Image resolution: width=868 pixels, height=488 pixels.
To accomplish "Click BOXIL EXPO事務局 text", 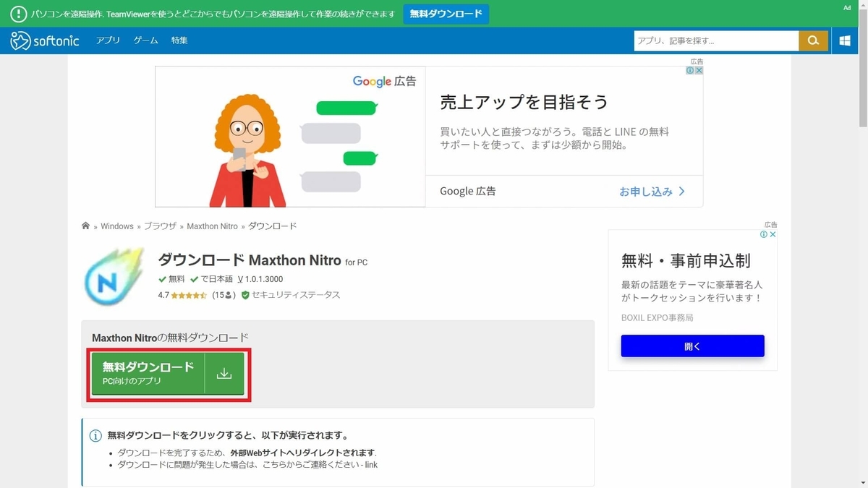I will point(658,317).
